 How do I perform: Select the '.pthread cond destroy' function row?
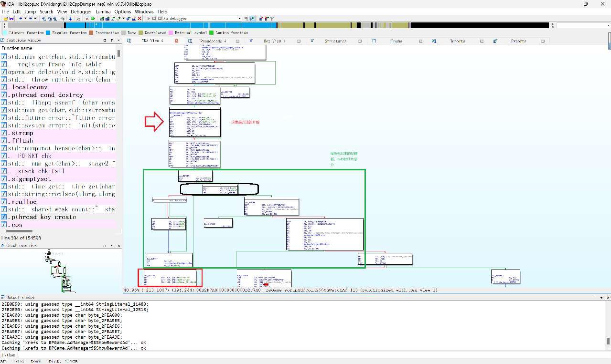click(58, 95)
